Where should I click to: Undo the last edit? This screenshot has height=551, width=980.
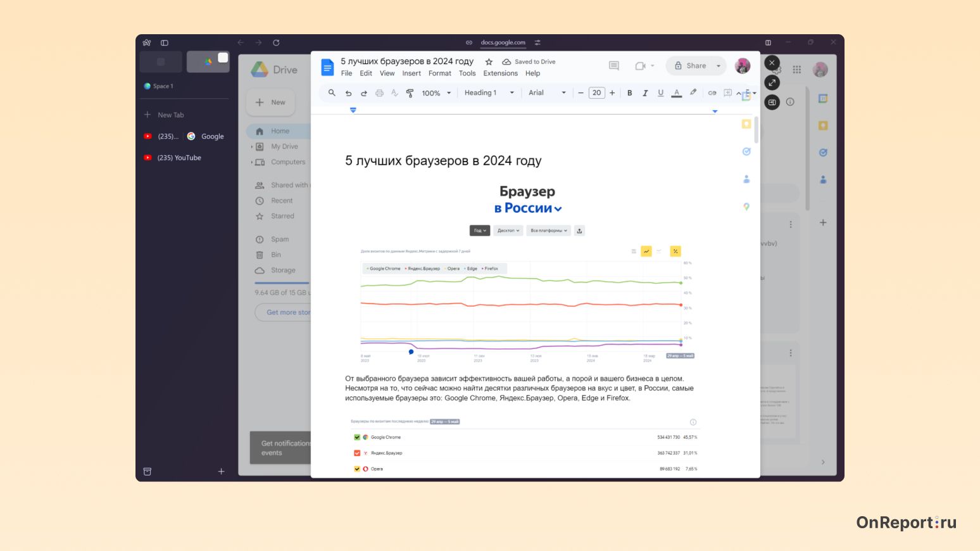(x=348, y=93)
